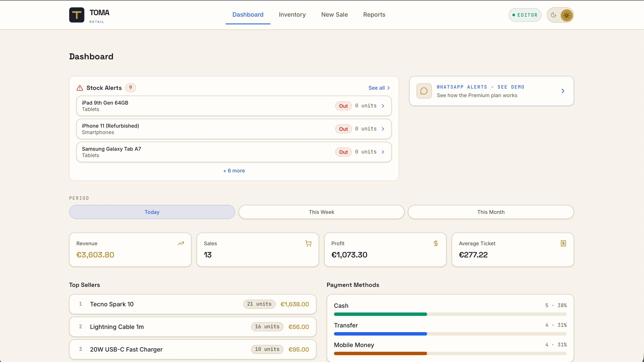Image resolution: width=644 pixels, height=362 pixels.
Task: Open the New Sale tab
Action: click(x=335, y=15)
